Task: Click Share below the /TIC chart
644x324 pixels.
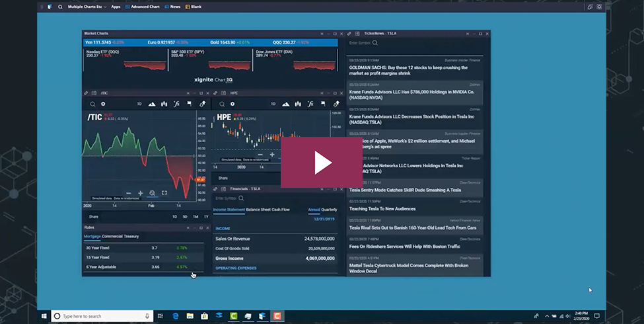Action: 94,217
